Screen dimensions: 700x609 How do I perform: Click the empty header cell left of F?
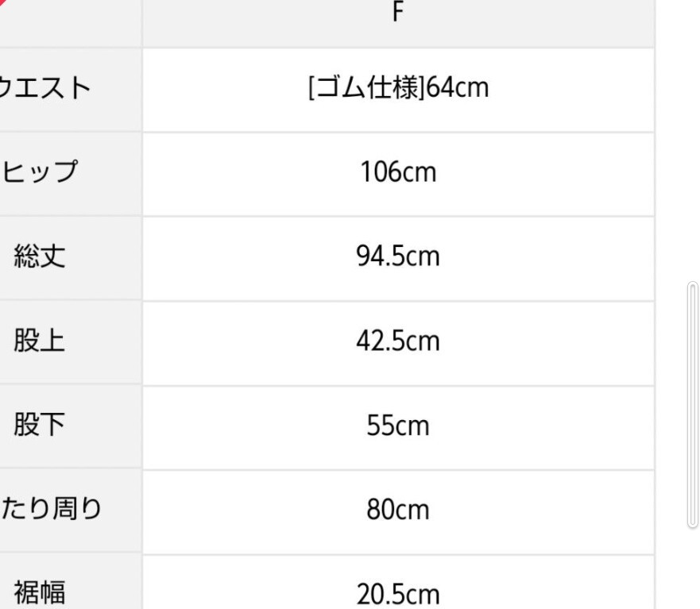(x=71, y=23)
